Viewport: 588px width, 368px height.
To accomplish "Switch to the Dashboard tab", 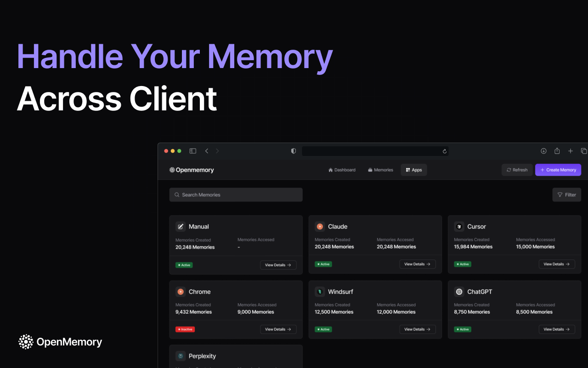I will (x=342, y=170).
